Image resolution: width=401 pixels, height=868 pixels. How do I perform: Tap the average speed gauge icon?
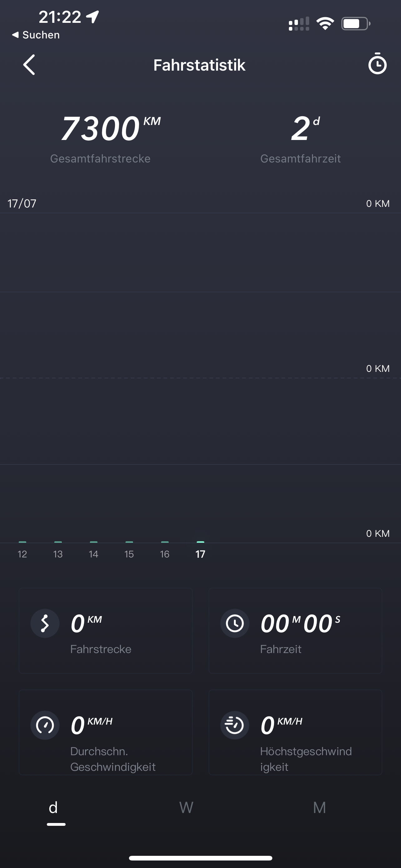click(x=45, y=725)
